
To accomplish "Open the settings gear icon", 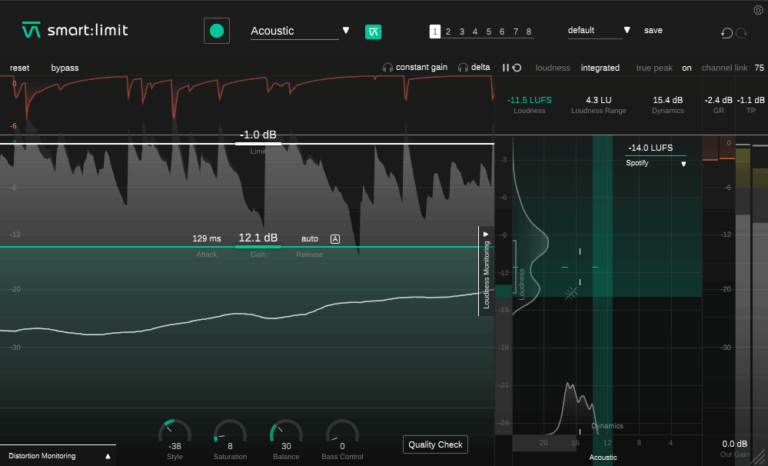I will point(757,10).
